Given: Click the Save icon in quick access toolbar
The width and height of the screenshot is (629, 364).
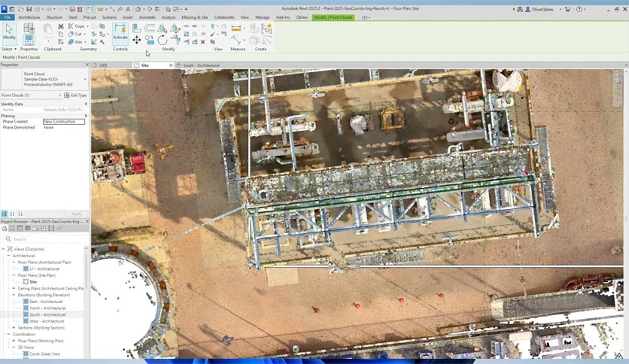Looking at the screenshot, I should [x=29, y=9].
